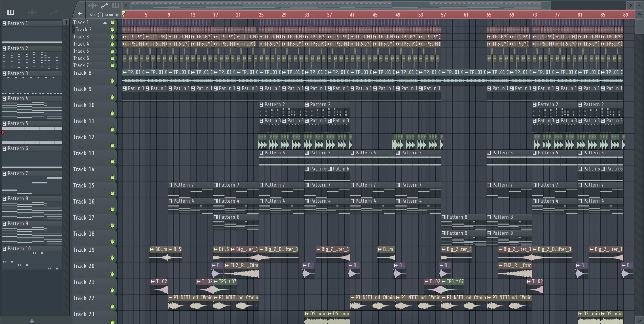Jump to bar 57 on the timeline ruler

pos(443,15)
